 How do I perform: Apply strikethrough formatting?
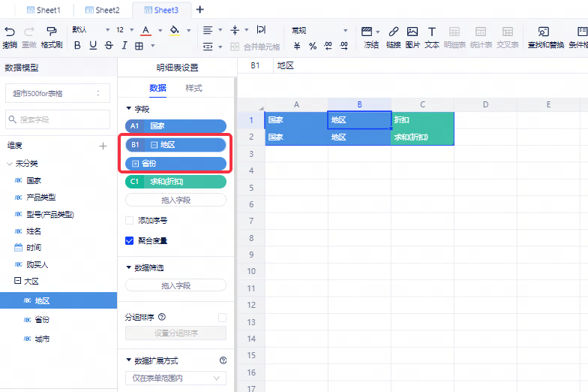pos(109,46)
